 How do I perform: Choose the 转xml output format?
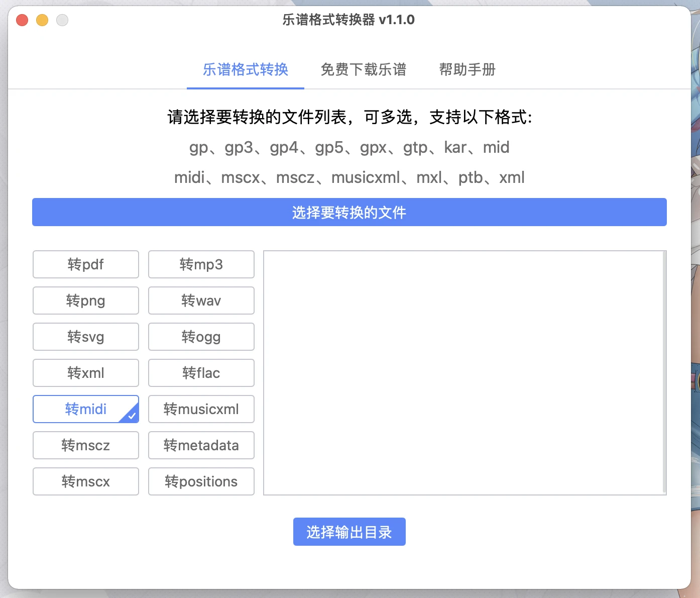tap(86, 373)
